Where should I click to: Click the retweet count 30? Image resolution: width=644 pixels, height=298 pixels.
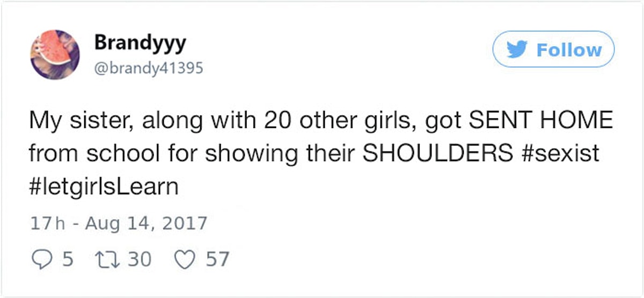click(140, 260)
